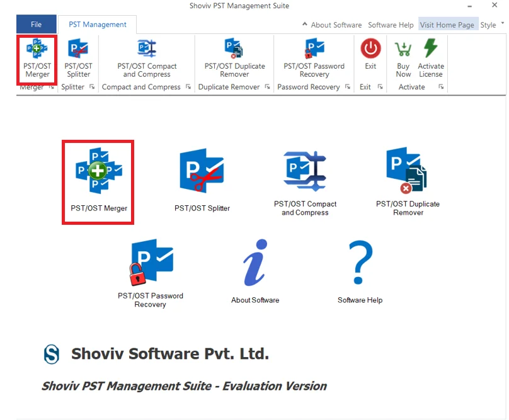Image resolution: width=509 pixels, height=420 pixels.
Task: Click About Software in top menu
Action: tap(336, 25)
